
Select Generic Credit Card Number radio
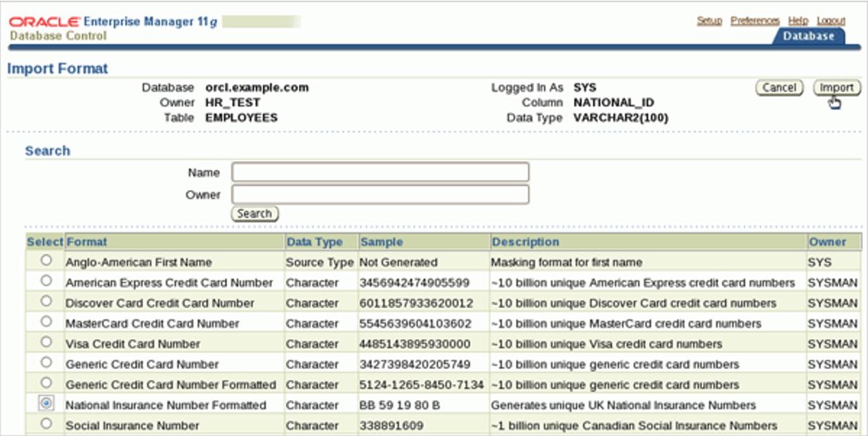click(46, 362)
